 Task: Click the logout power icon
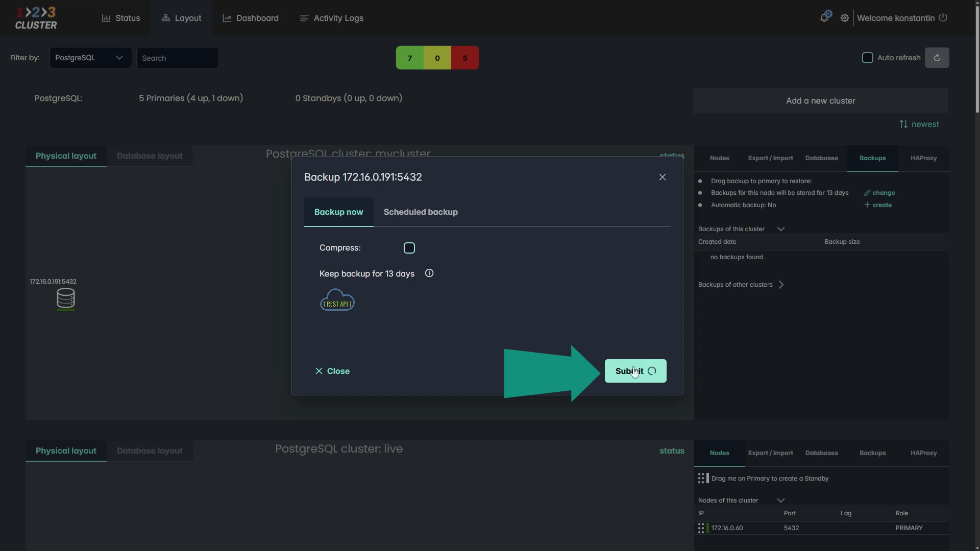pyautogui.click(x=943, y=17)
